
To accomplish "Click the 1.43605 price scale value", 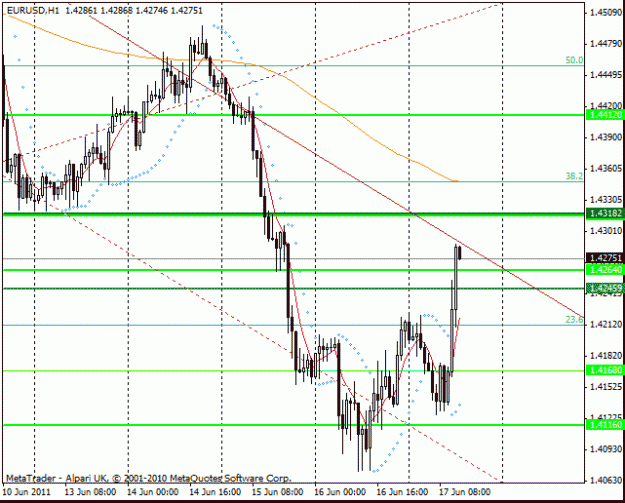I will pyautogui.click(x=606, y=169).
